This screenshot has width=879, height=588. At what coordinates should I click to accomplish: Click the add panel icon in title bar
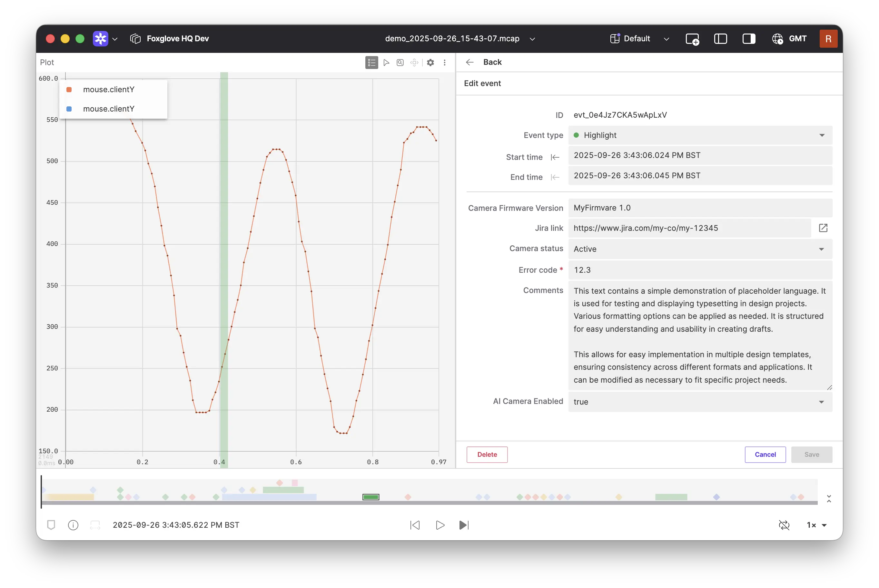pyautogui.click(x=692, y=39)
